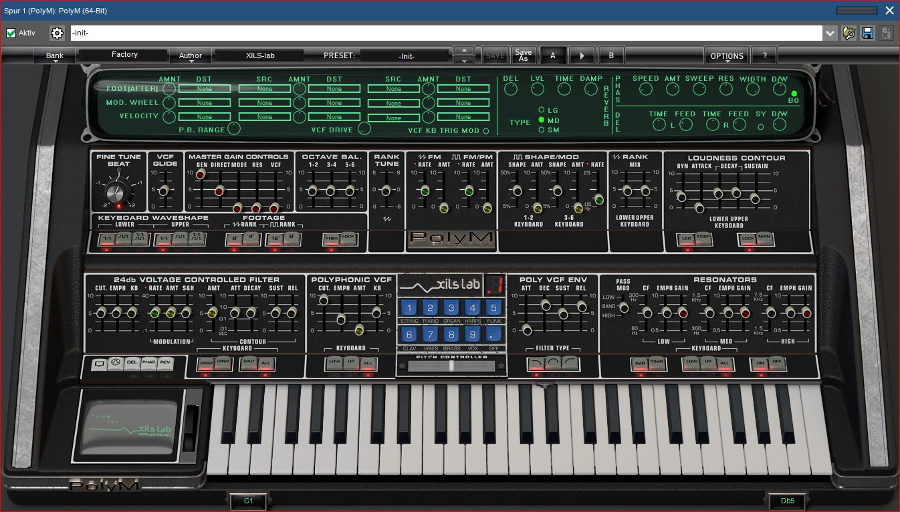Toggle the resonators OFF button

[x=777, y=363]
